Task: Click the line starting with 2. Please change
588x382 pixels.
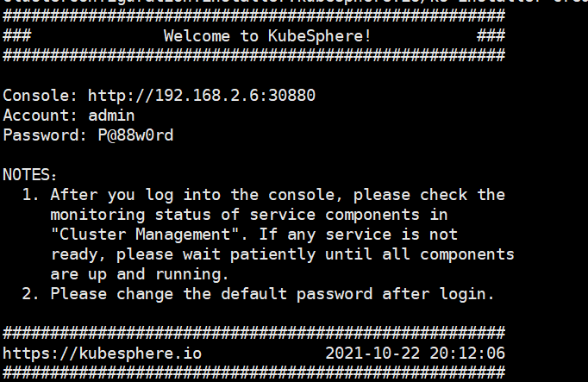Action: point(259,294)
